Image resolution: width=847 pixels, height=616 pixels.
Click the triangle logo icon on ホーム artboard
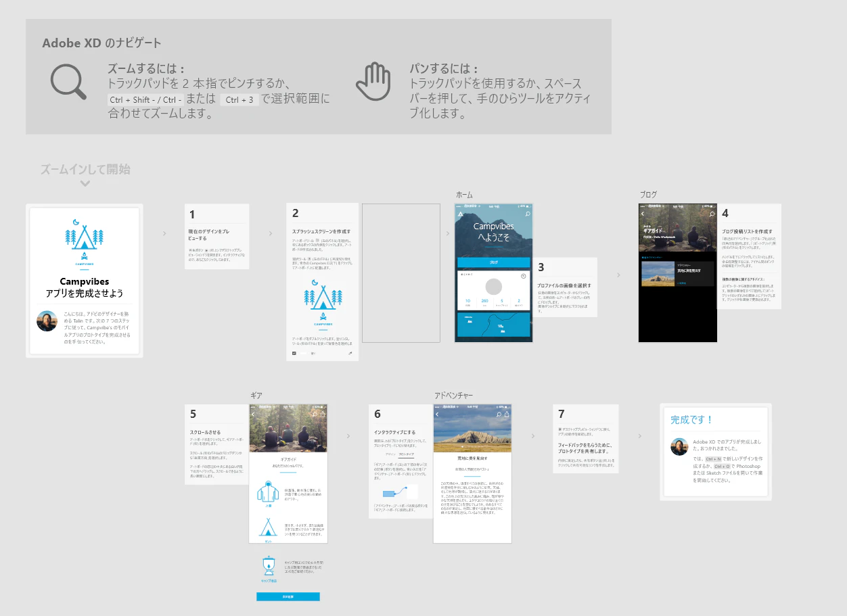coord(461,214)
